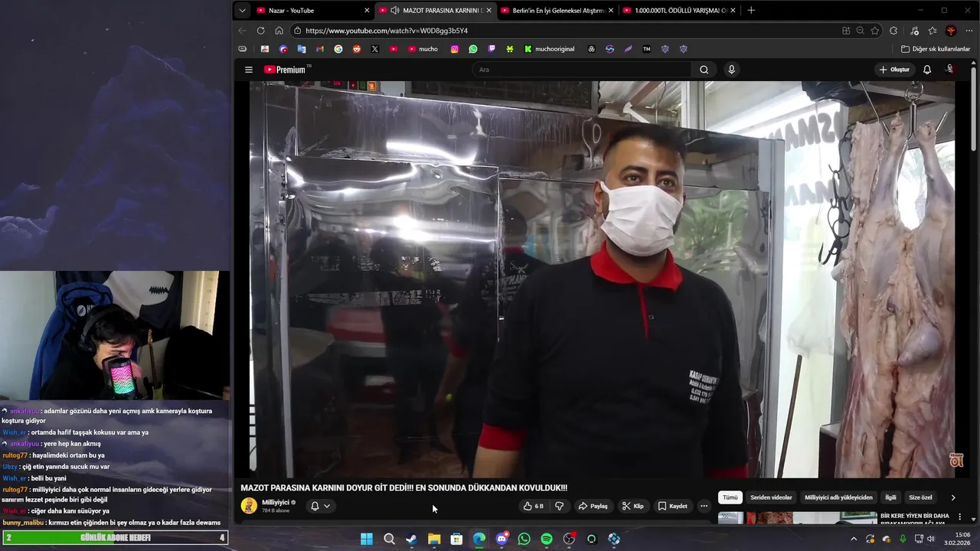This screenshot has height=551, width=980.
Task: Open browser extensions puzzle icon
Action: click(x=893, y=31)
